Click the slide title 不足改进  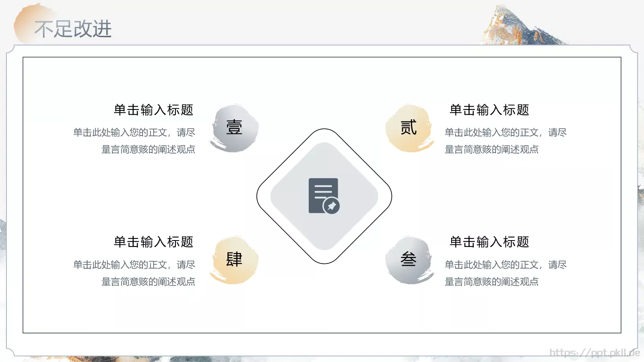[73, 29]
